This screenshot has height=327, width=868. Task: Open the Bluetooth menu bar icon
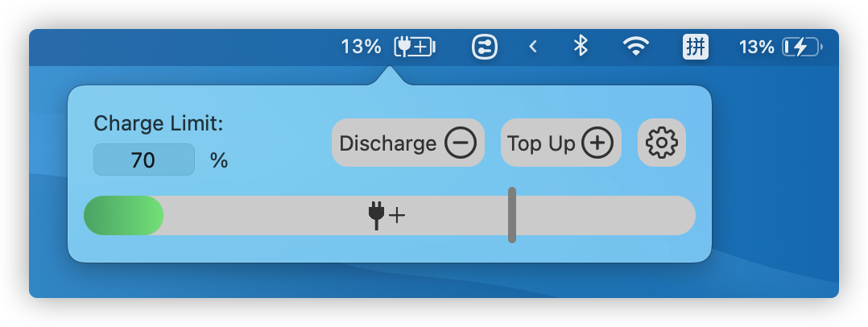(x=580, y=46)
